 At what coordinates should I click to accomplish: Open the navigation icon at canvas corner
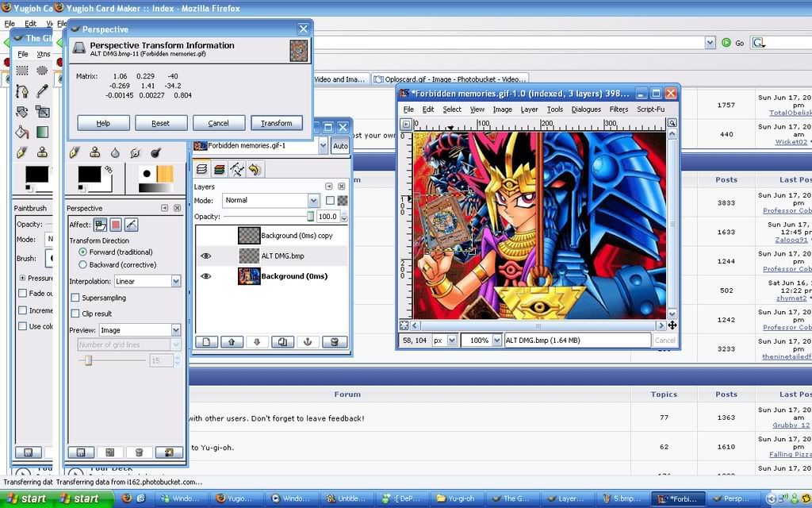pos(672,325)
